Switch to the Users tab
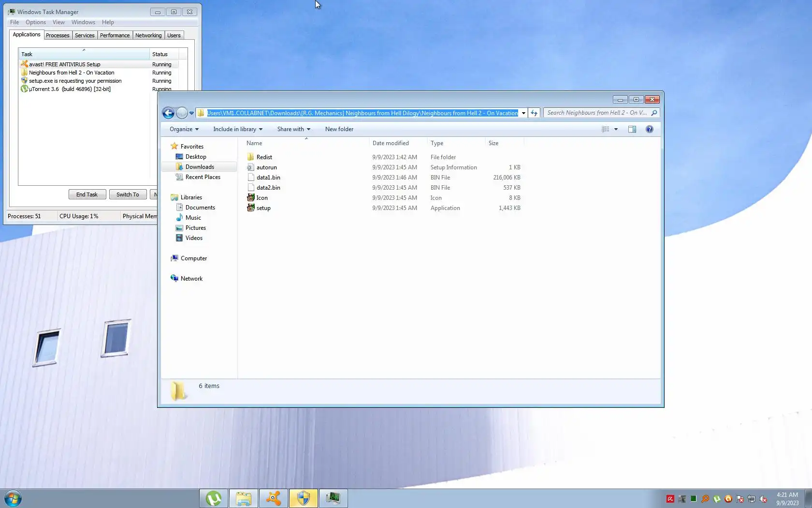This screenshot has height=508, width=812. [x=174, y=35]
